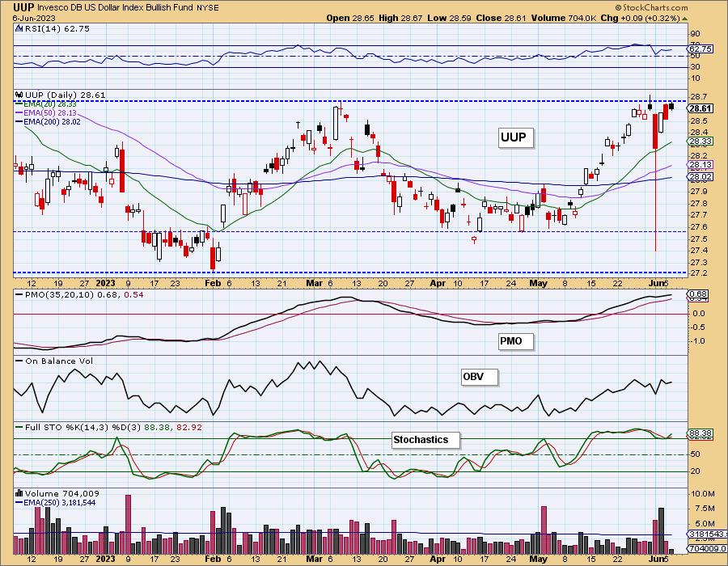Screen dimensions: 728x566
Task: Click the 28.33 EMA tag on the right price axis
Action: point(700,141)
